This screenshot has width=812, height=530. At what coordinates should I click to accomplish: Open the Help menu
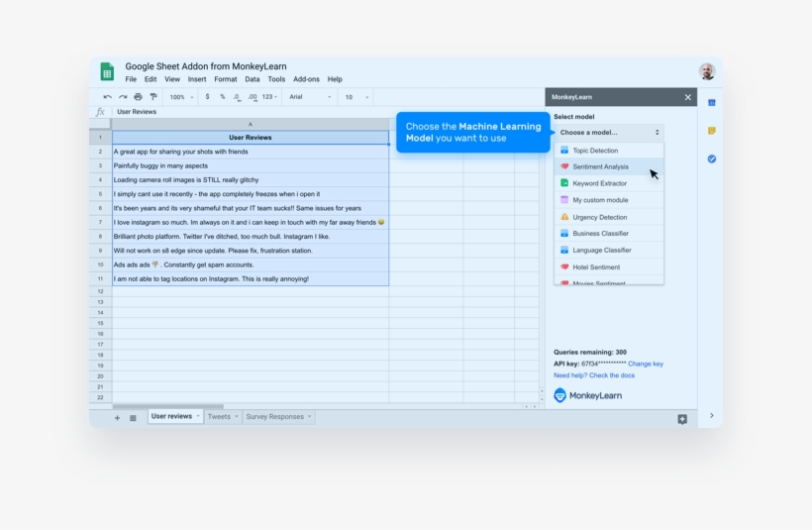click(335, 79)
